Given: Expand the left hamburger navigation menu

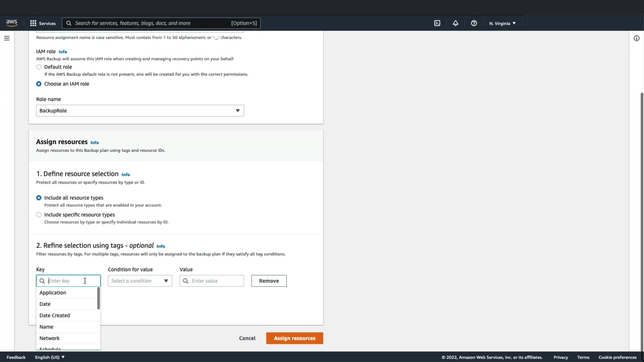Looking at the screenshot, I should coord(7,38).
